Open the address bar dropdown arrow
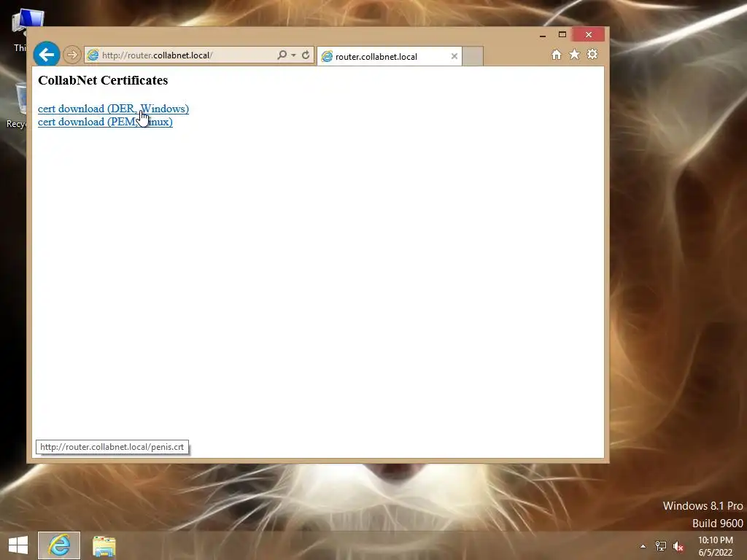This screenshot has height=560, width=747. (x=293, y=55)
